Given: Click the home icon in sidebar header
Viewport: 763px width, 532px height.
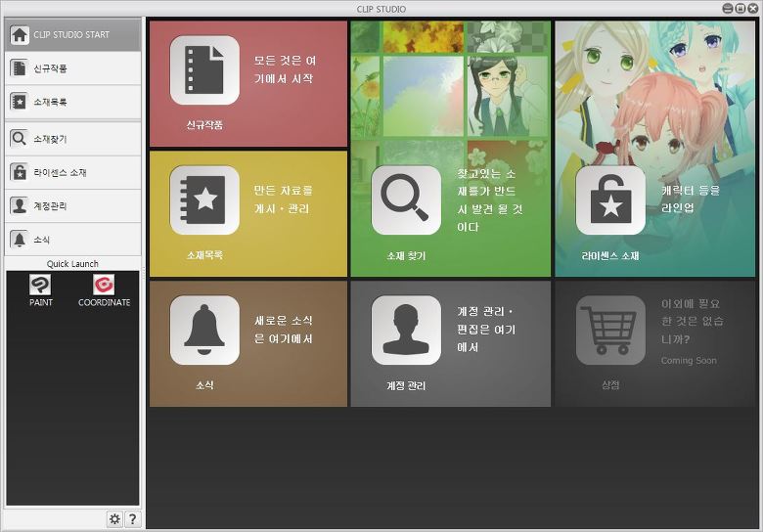Looking at the screenshot, I should pyautogui.click(x=20, y=34).
